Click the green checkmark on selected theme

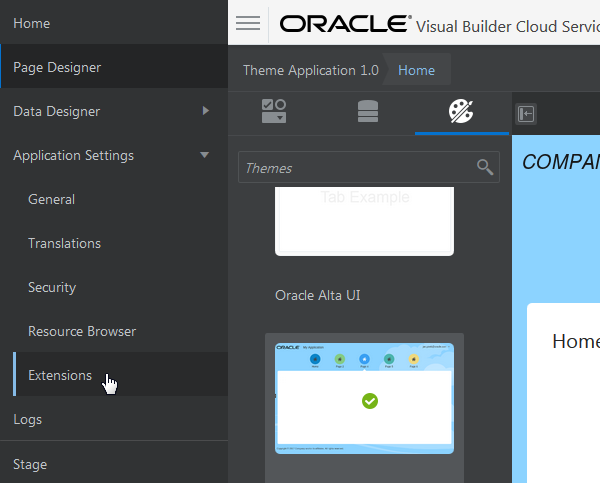tap(370, 401)
